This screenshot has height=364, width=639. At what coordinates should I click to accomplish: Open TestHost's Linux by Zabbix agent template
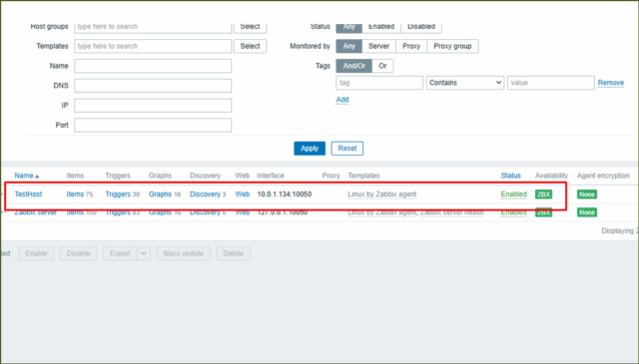point(382,194)
